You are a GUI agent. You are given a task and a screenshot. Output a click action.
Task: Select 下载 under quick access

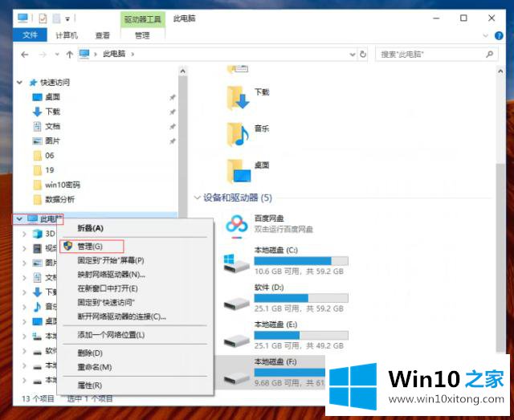pyautogui.click(x=52, y=112)
